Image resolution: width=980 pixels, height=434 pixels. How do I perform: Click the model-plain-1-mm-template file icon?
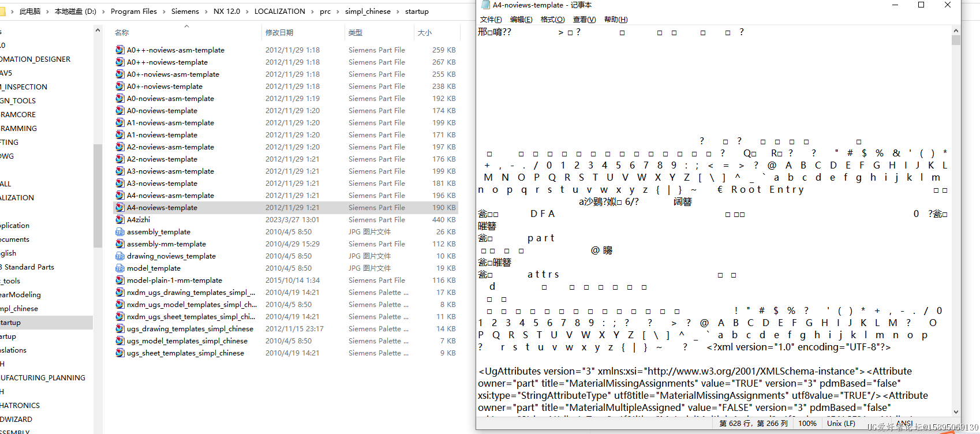[x=120, y=280]
